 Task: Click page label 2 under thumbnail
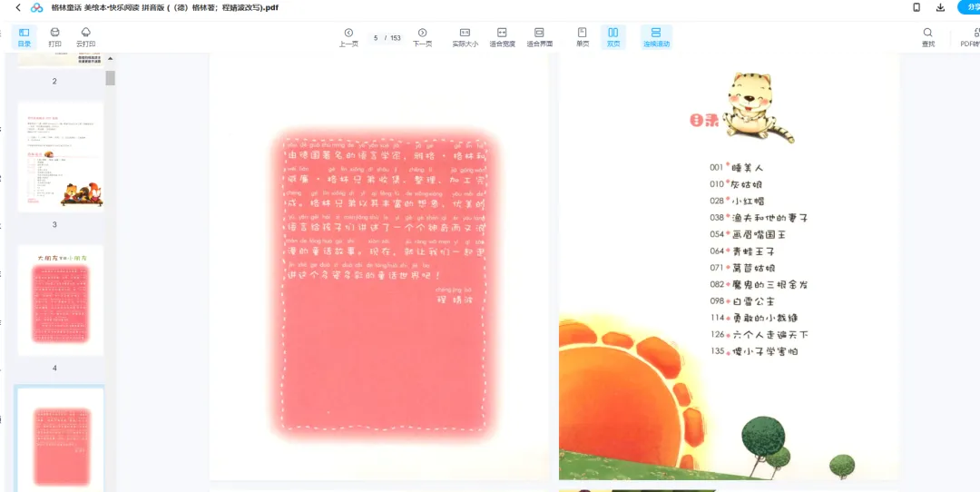click(x=54, y=82)
